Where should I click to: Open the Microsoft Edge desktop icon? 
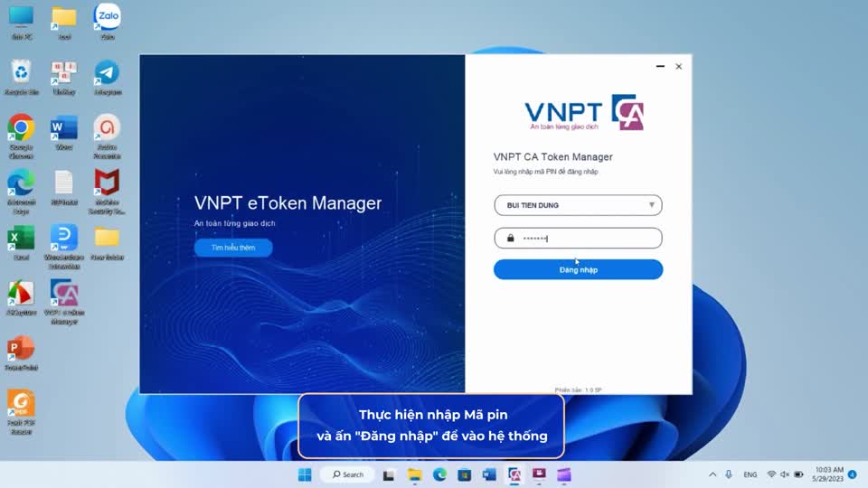click(x=21, y=191)
